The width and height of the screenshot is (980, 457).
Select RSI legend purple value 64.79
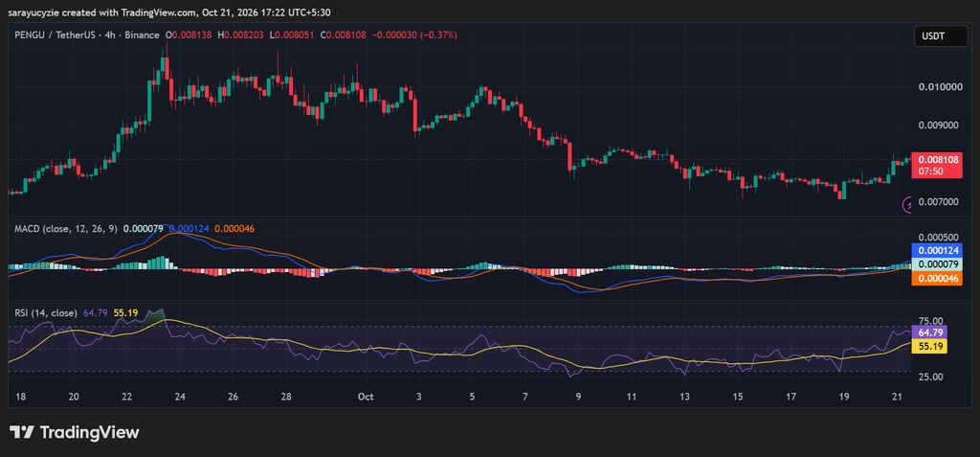[95, 312]
